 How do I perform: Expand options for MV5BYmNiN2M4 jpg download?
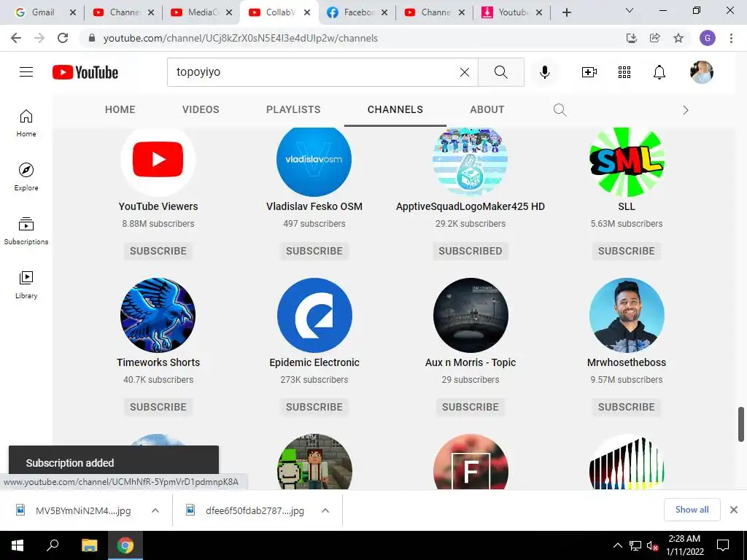pyautogui.click(x=155, y=510)
